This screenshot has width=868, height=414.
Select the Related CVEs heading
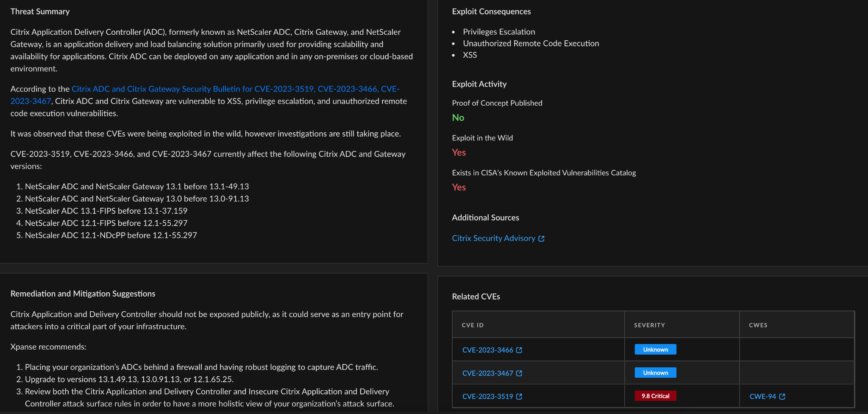click(x=476, y=297)
